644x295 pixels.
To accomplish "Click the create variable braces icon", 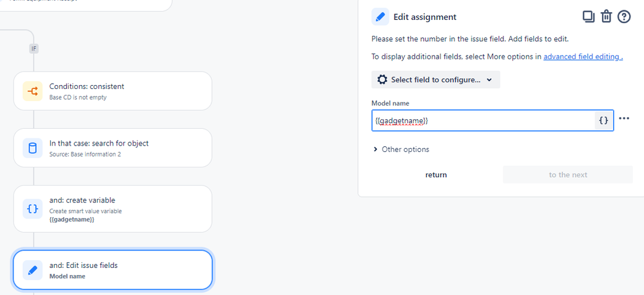I will tap(32, 207).
